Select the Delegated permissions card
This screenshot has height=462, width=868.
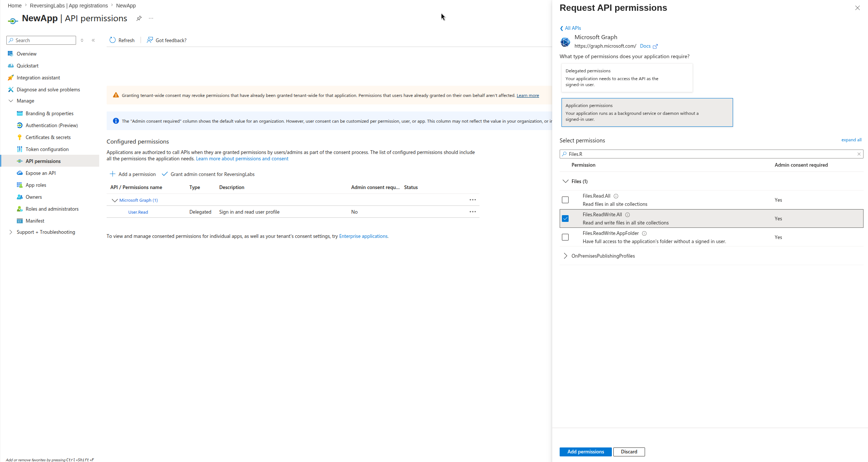click(x=627, y=78)
